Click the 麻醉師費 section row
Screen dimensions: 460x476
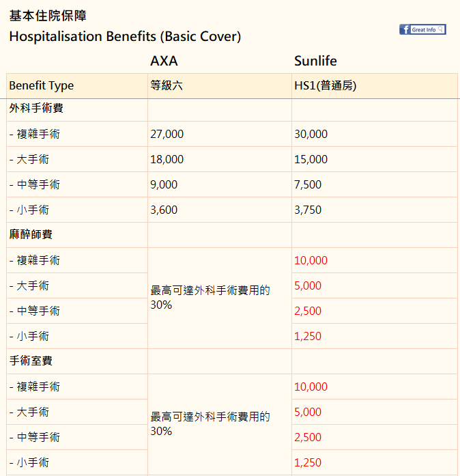tap(232, 235)
